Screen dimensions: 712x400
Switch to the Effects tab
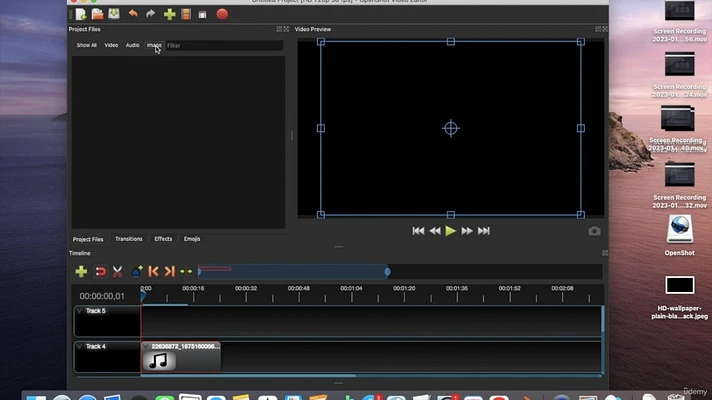(x=163, y=239)
